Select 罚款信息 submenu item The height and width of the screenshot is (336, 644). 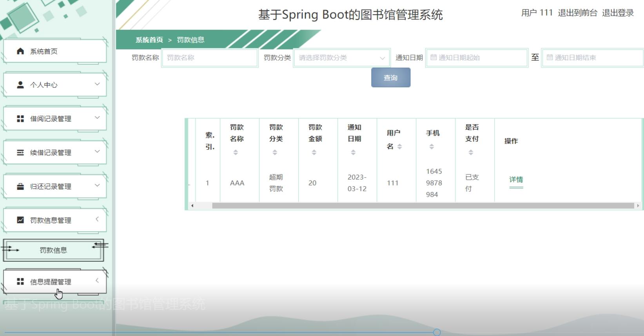[53, 250]
